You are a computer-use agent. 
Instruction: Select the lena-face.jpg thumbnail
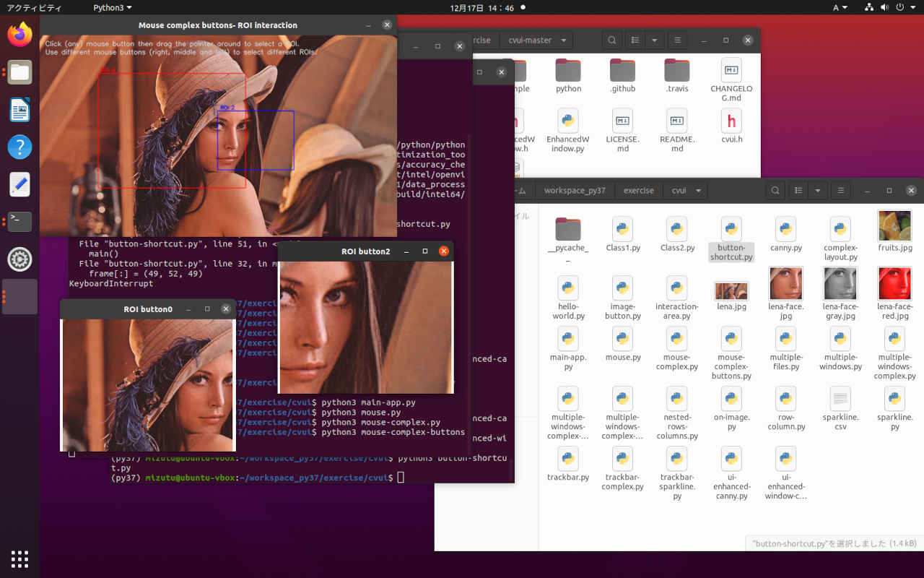pyautogui.click(x=786, y=283)
